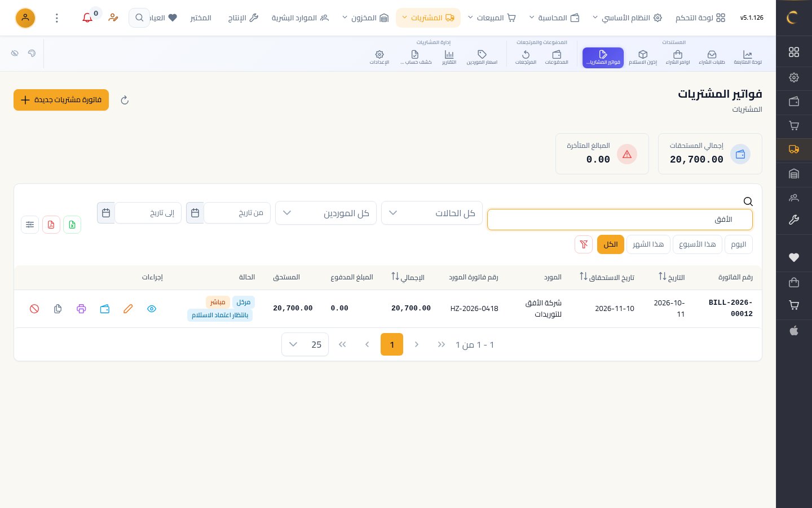
Task: Edit invoice BILL-2026-00012 with the pencil icon
Action: pos(128,309)
